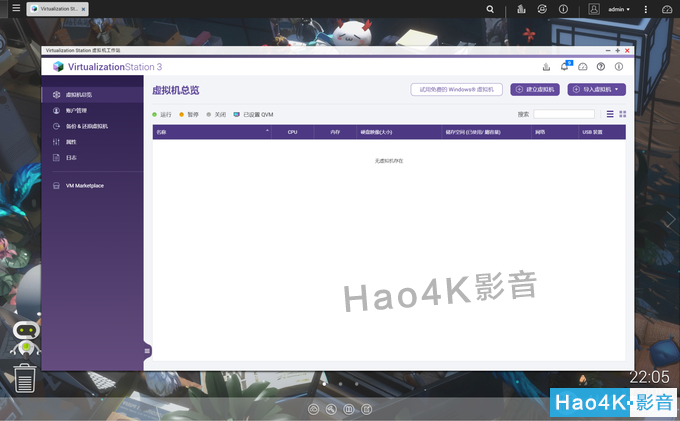Viewport: 680px width, 421px height.
Task: Open the app info icon in header
Action: [619, 67]
